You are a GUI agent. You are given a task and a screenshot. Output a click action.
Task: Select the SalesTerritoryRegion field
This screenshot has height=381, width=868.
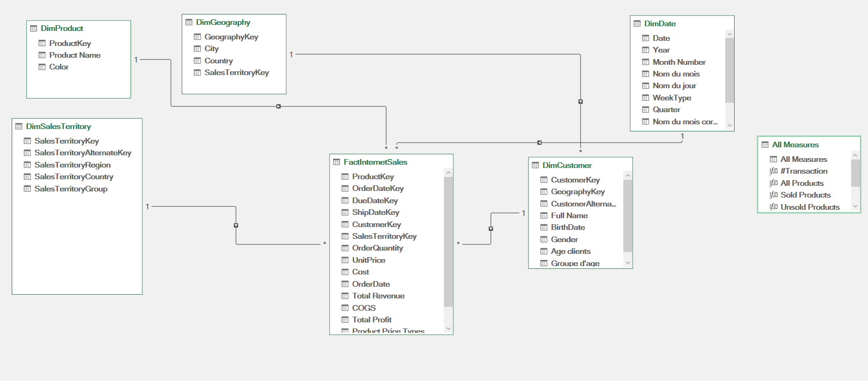click(72, 165)
